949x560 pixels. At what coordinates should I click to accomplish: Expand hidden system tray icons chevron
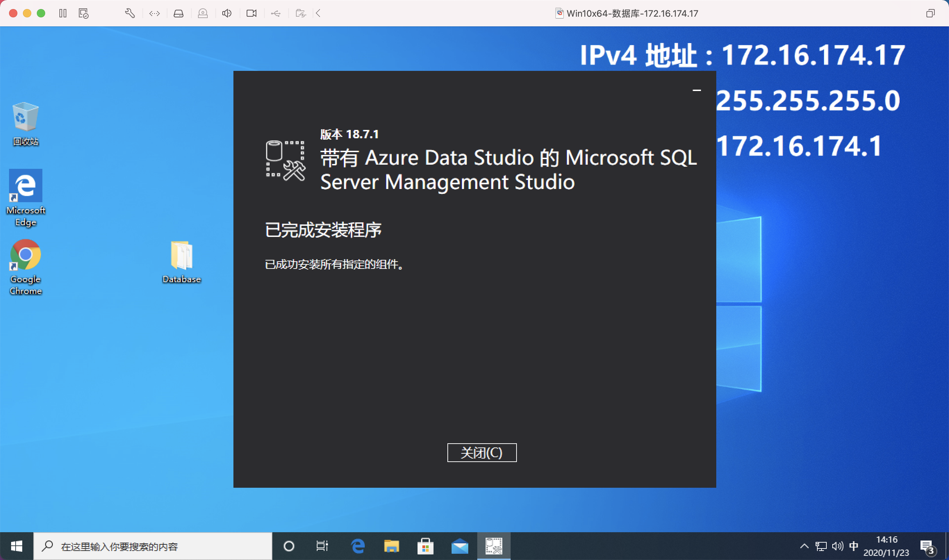pos(804,546)
